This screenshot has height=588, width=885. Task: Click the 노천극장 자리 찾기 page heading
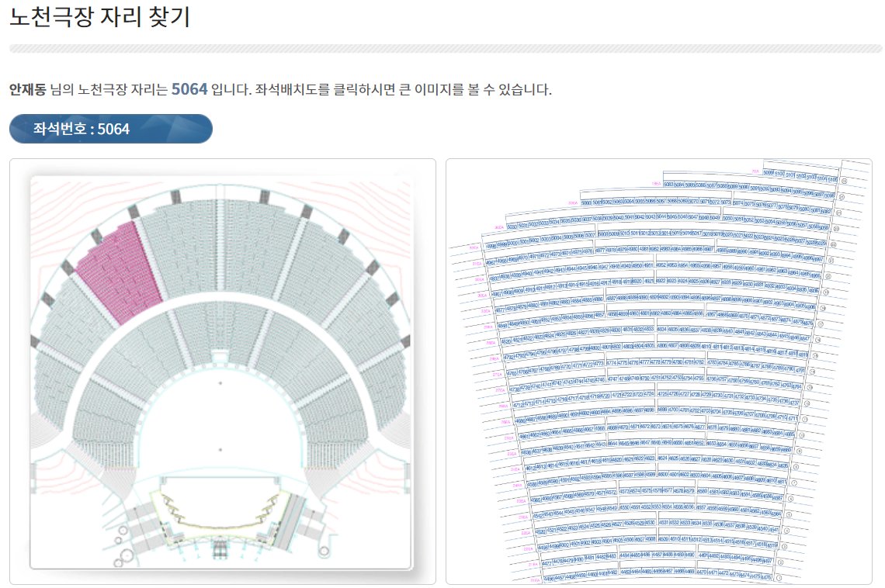(99, 17)
